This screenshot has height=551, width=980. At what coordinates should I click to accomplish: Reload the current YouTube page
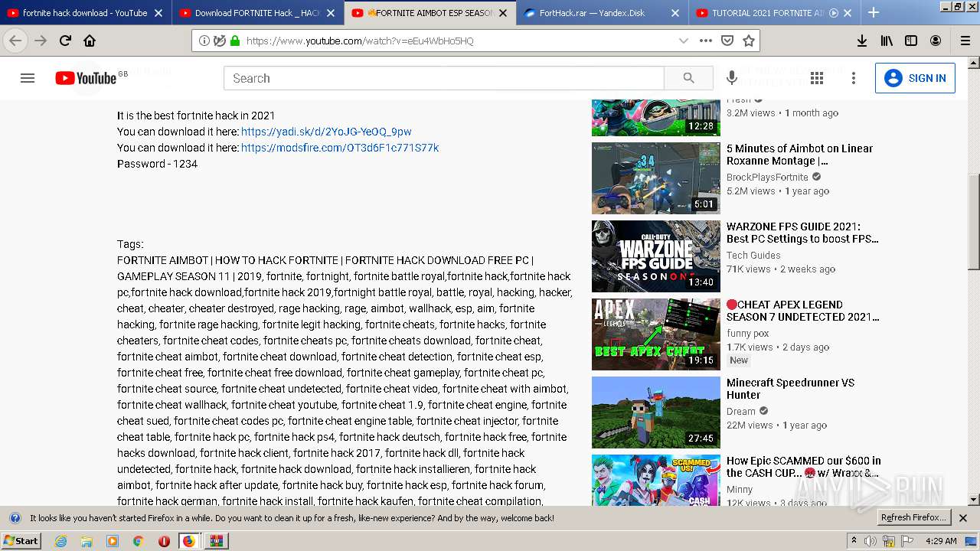65,41
